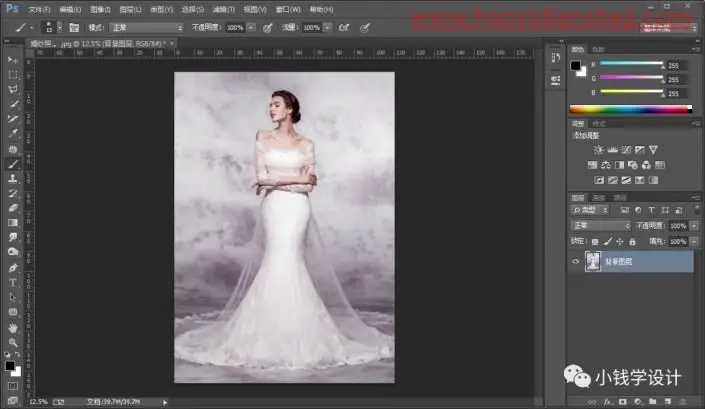Select the Dodge tool

click(13, 252)
